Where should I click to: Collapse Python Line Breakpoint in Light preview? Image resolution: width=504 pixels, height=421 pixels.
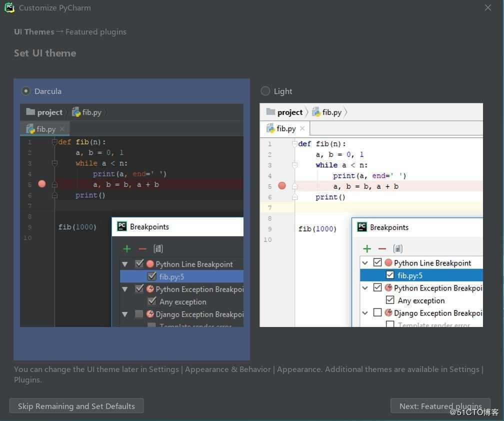point(365,263)
